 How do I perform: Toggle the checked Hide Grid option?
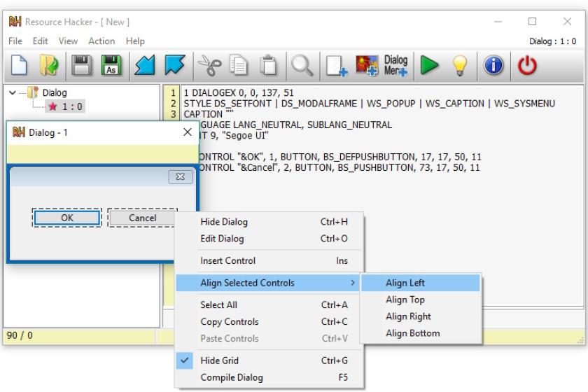tap(269, 360)
